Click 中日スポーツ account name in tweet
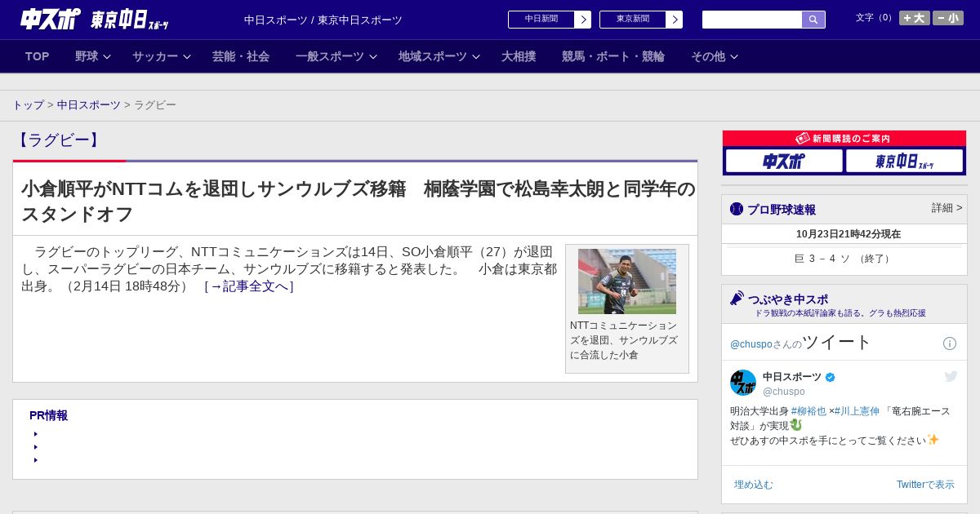The width and height of the screenshot is (980, 514). click(x=792, y=377)
